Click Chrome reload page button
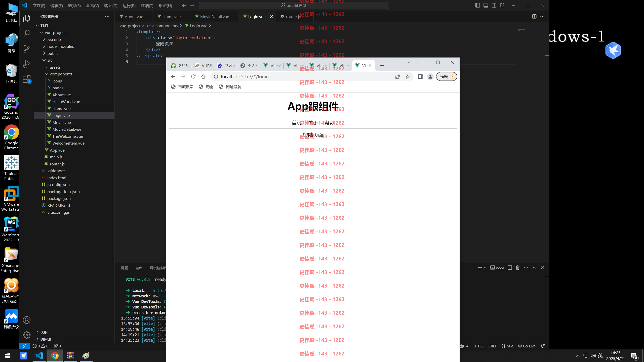Screen dimensions: 644x362 (193, 76)
